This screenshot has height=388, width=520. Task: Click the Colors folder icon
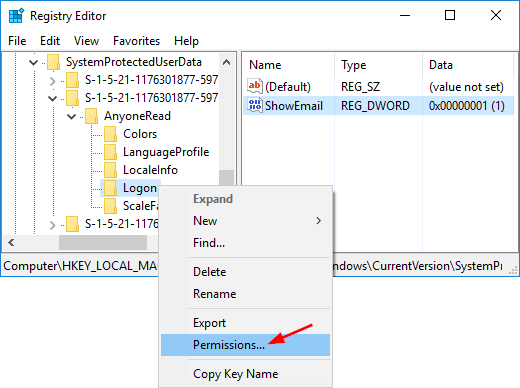pyautogui.click(x=110, y=134)
